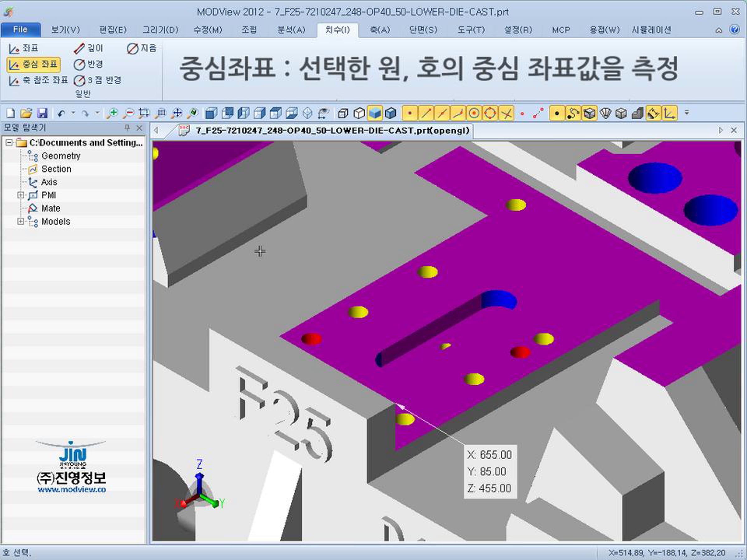Click the Save file toolbar icon
Screen dimensions: 747x560
(42, 113)
